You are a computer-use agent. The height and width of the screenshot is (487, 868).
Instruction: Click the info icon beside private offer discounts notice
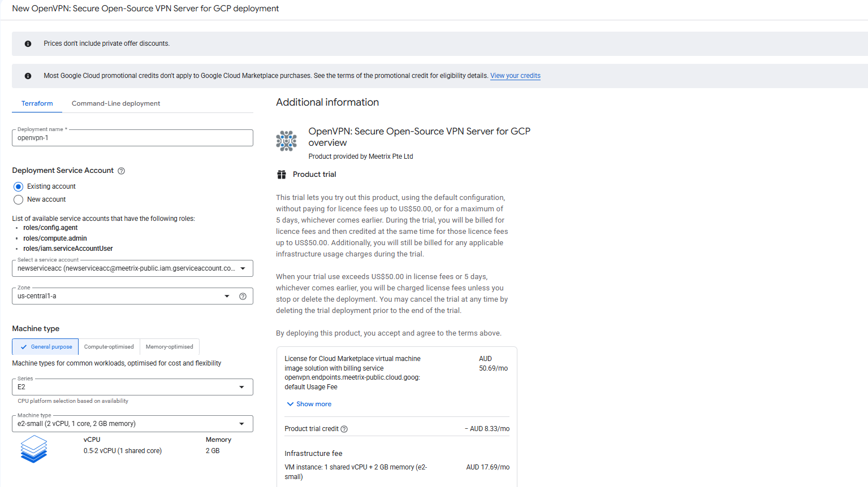point(28,44)
